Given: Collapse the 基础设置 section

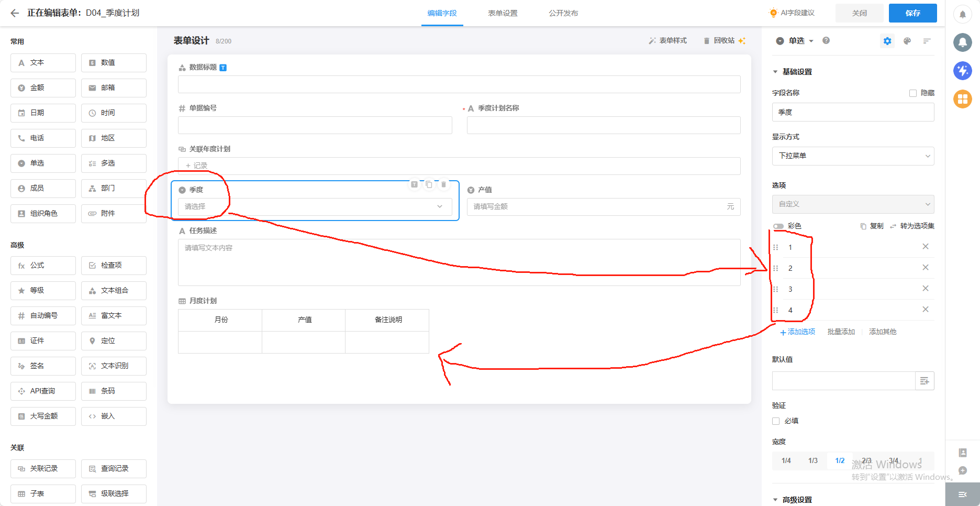Looking at the screenshot, I should pyautogui.click(x=775, y=72).
